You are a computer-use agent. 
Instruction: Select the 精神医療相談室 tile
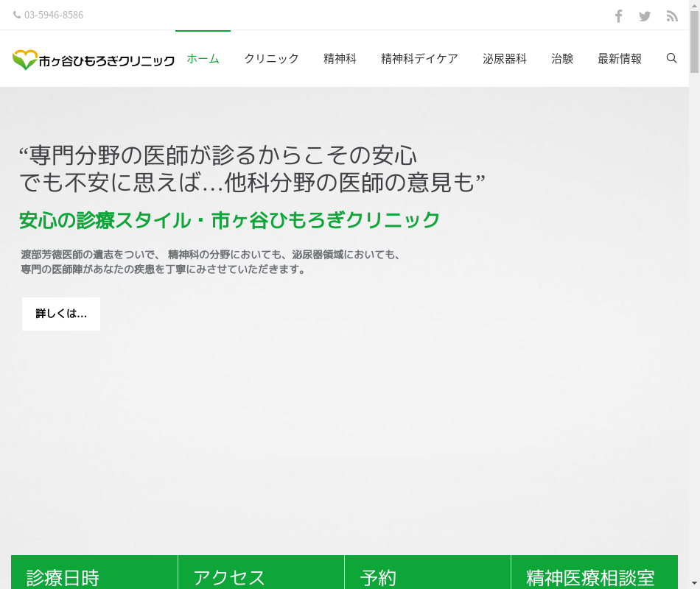click(594, 573)
